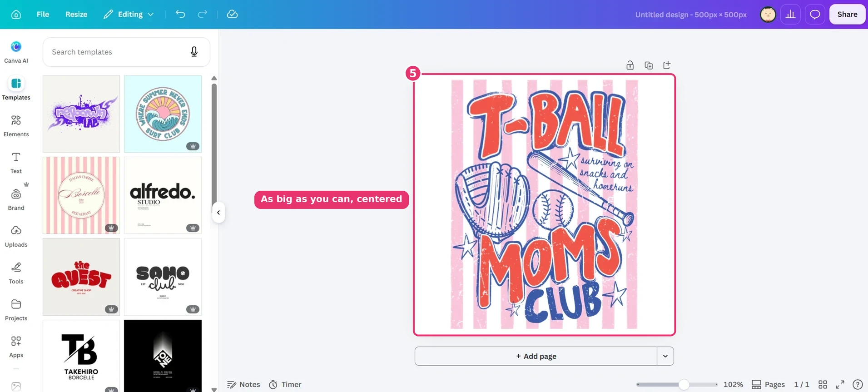Open the File menu
Image resolution: width=868 pixels, height=392 pixels.
[x=43, y=14]
